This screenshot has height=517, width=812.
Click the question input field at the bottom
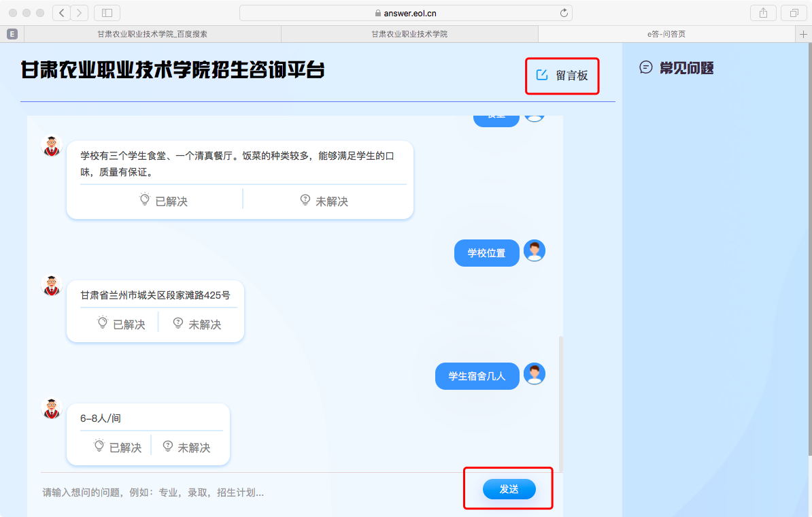[204, 491]
